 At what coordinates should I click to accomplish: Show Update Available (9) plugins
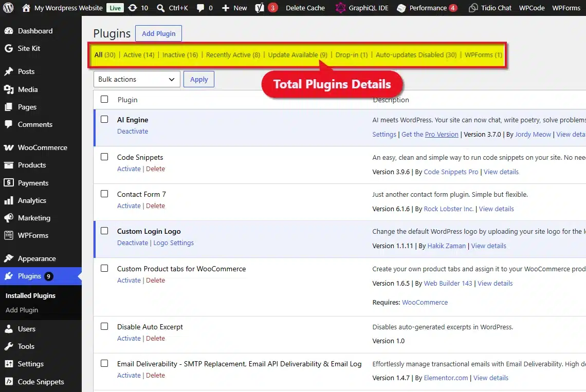tap(298, 55)
